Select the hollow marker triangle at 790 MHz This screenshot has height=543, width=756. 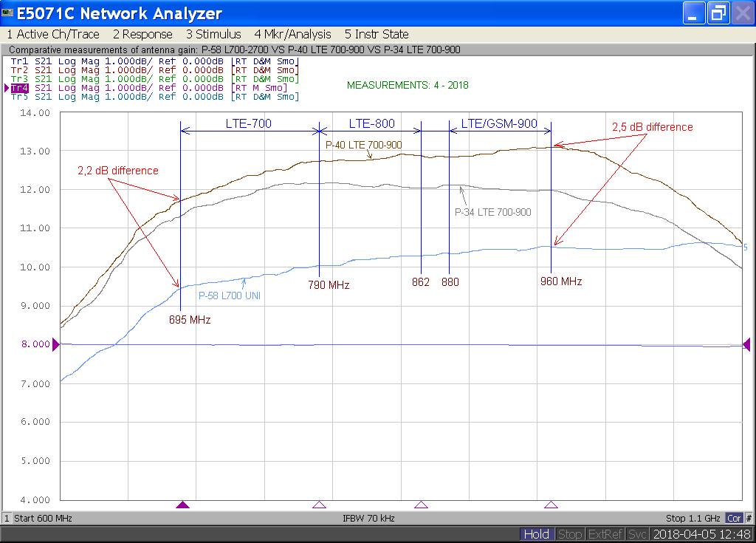pyautogui.click(x=319, y=505)
